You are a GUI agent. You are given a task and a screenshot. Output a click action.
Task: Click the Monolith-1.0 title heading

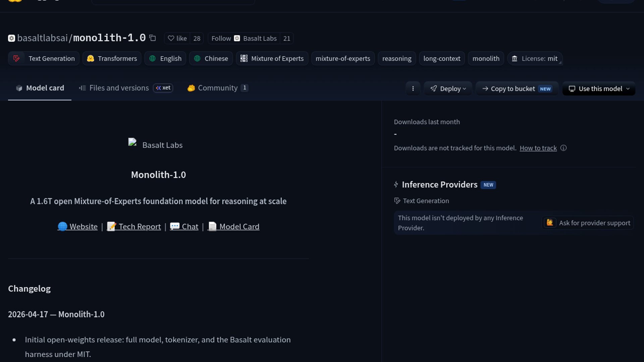[x=158, y=175]
